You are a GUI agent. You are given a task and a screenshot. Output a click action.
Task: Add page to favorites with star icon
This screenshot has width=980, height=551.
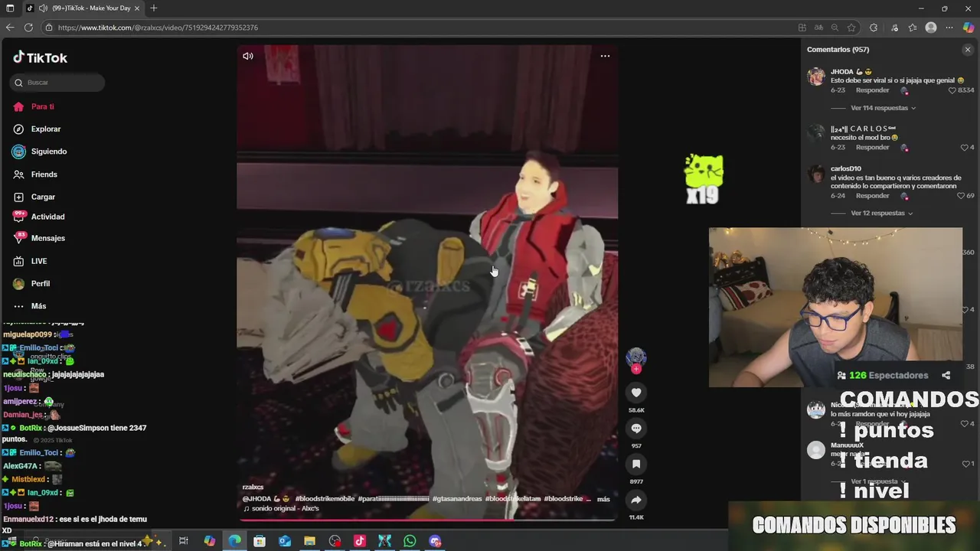click(851, 28)
